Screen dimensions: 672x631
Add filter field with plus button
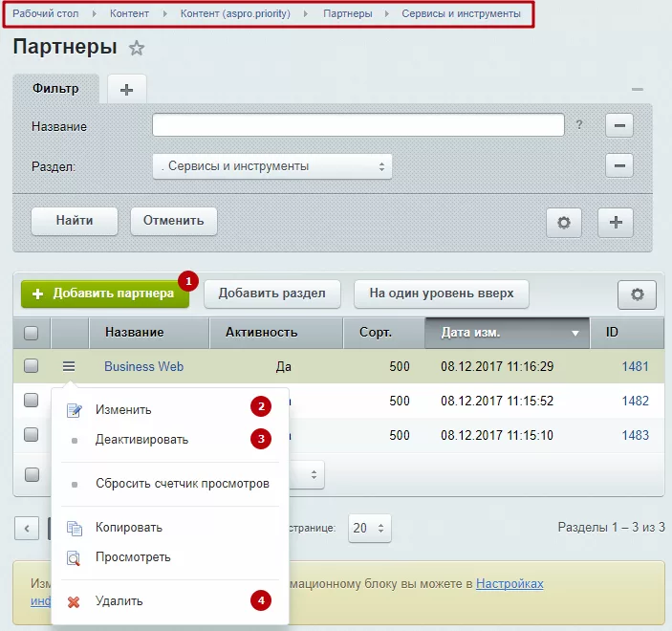click(616, 223)
